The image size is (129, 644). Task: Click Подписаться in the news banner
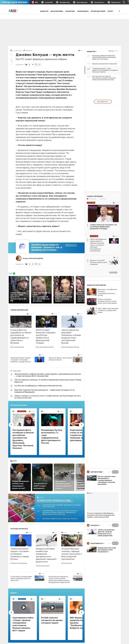(x=71, y=245)
